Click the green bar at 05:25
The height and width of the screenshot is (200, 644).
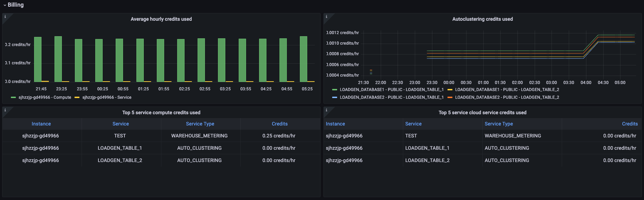click(x=303, y=59)
